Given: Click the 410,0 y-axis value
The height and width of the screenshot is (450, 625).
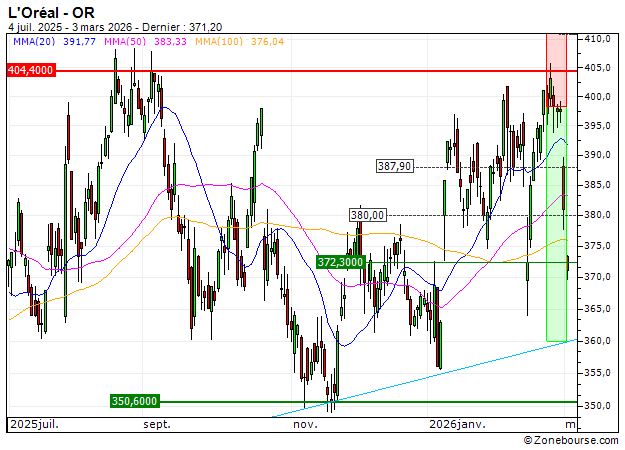Looking at the screenshot, I should (598, 38).
